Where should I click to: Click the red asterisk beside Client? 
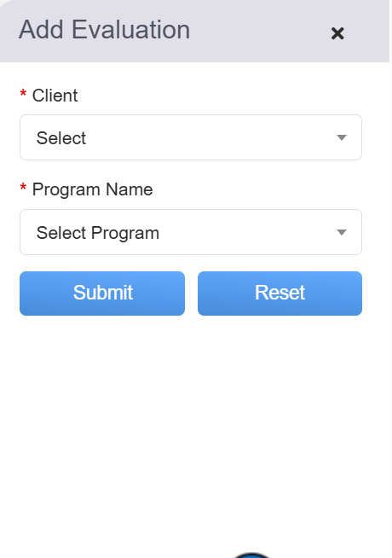click(23, 94)
